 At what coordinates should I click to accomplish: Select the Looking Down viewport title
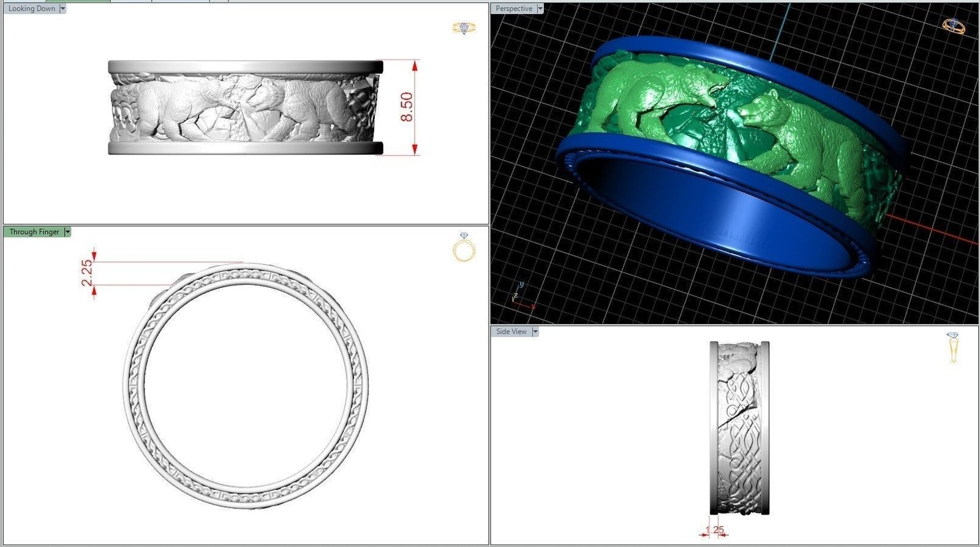(31, 9)
